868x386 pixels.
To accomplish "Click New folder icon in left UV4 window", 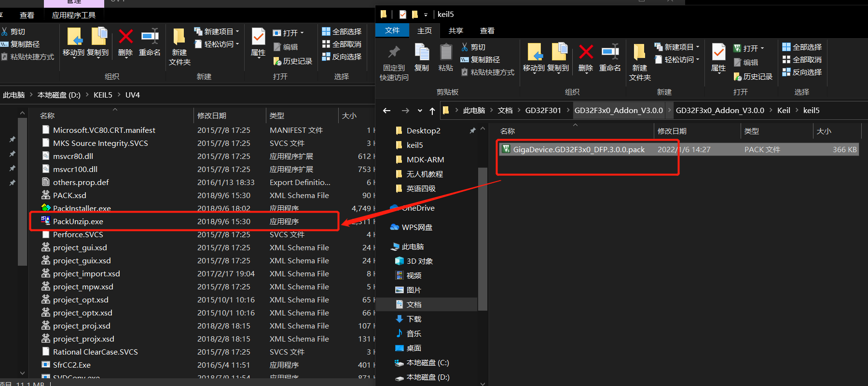I will (x=179, y=37).
